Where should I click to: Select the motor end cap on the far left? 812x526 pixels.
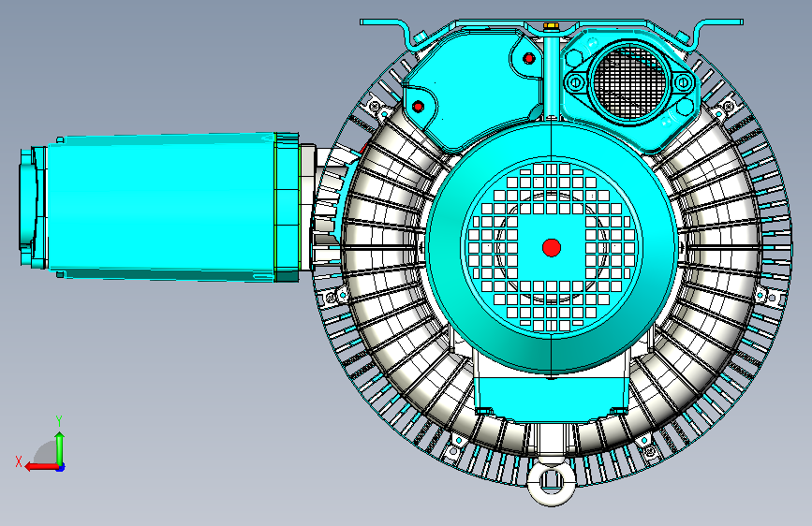[x=33, y=207]
